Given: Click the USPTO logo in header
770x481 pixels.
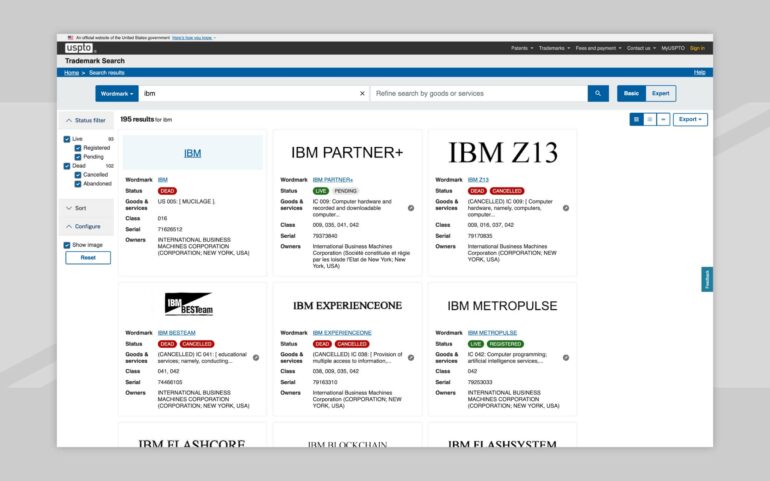Looking at the screenshot, I should pyautogui.click(x=78, y=47).
